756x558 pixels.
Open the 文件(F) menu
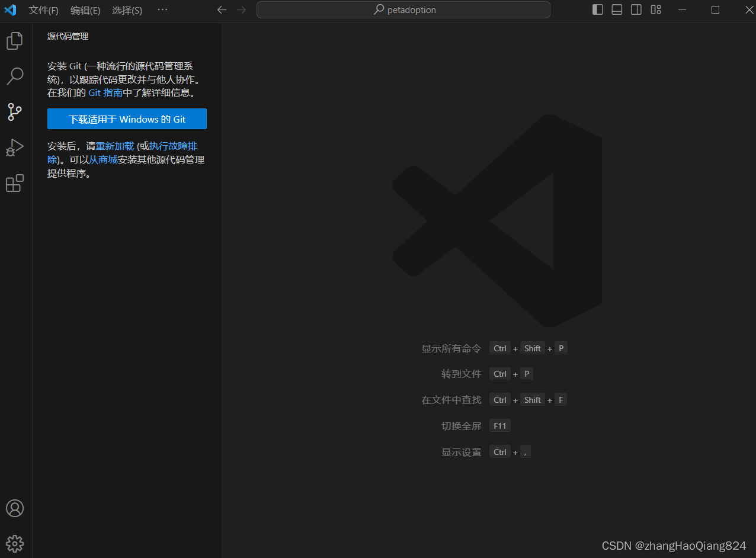pos(44,11)
